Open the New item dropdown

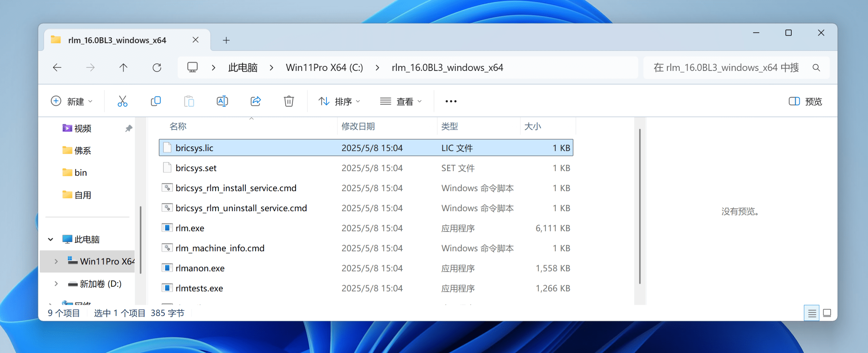click(72, 101)
